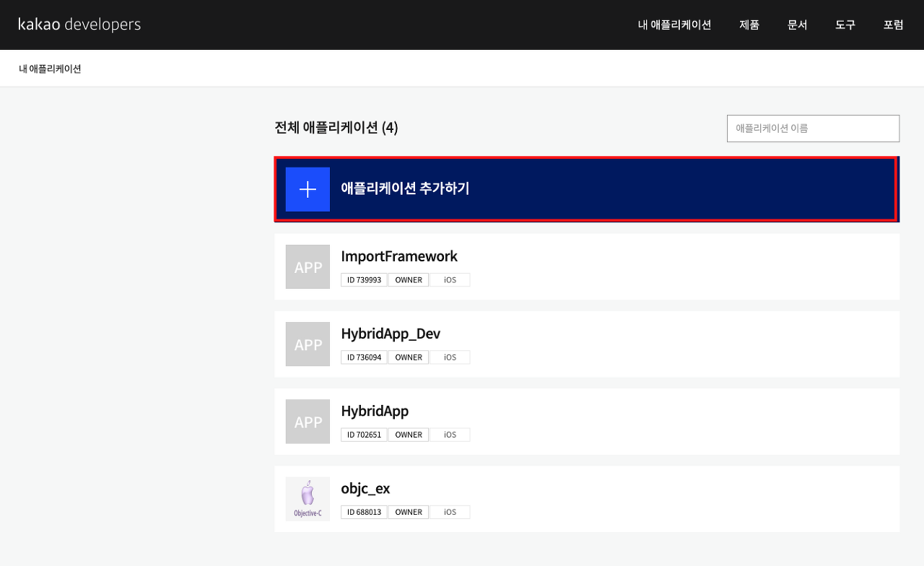The height and width of the screenshot is (566, 924).
Task: Click the OWNER badge under objc_ex
Action: point(409,513)
